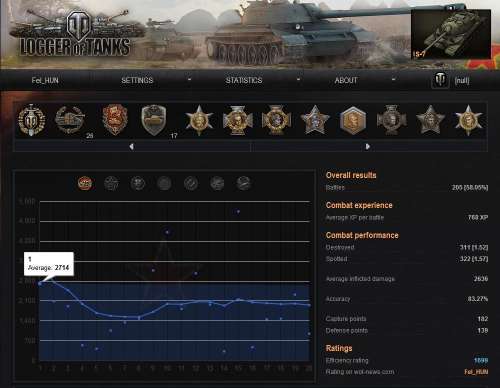Image resolution: width=500 pixels, height=388 pixels.
Task: Open the SETTINGS menu
Action: 137,80
